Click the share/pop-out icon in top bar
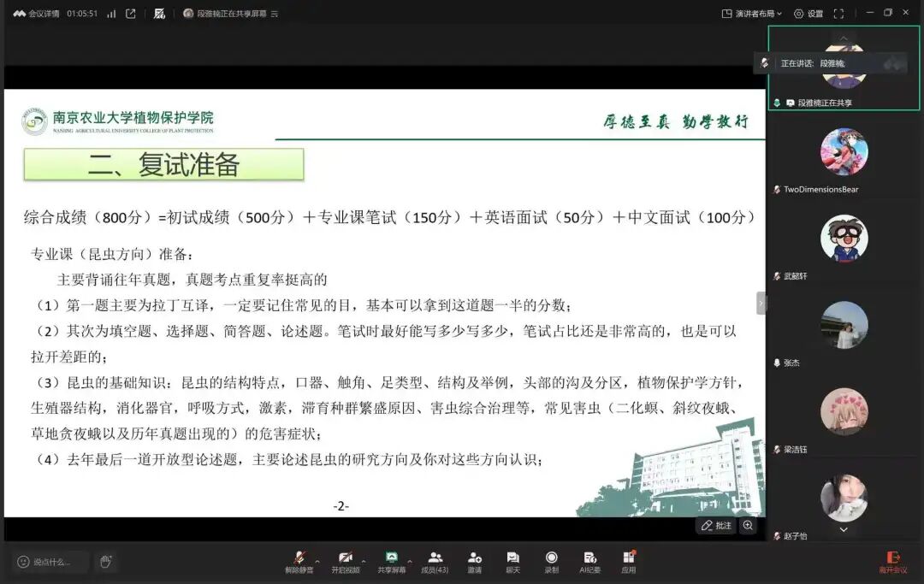 tap(131, 14)
